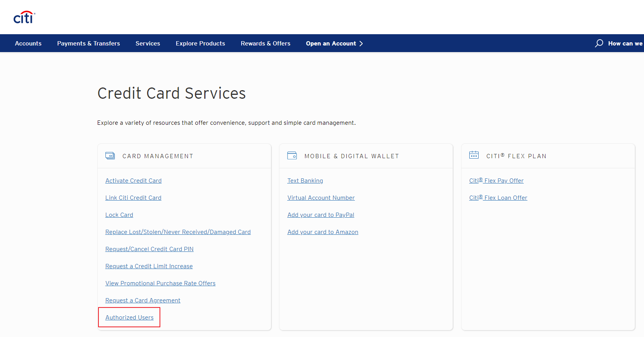Select Rewards & Offers in navigation

(265, 44)
